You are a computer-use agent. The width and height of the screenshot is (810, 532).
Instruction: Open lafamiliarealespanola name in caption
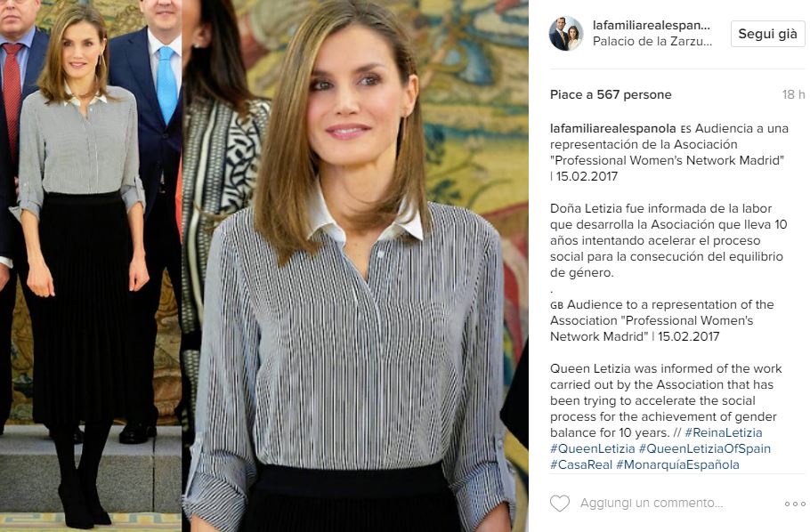tap(612, 128)
